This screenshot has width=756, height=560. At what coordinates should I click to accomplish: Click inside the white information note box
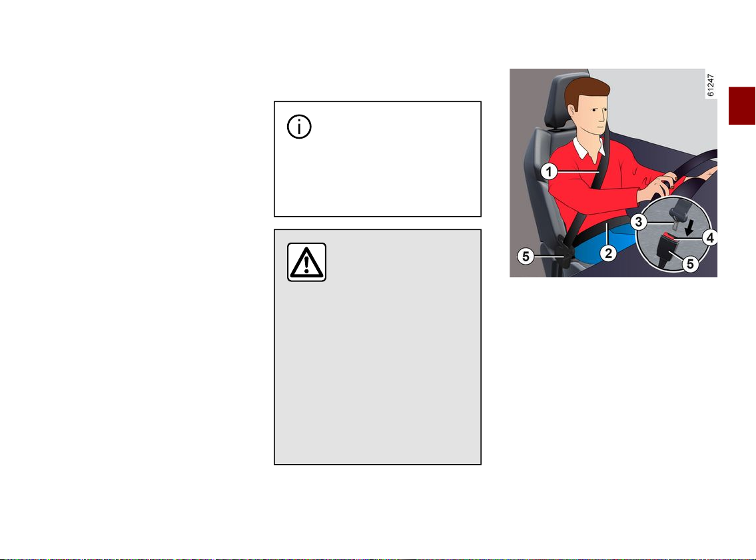[x=378, y=159]
